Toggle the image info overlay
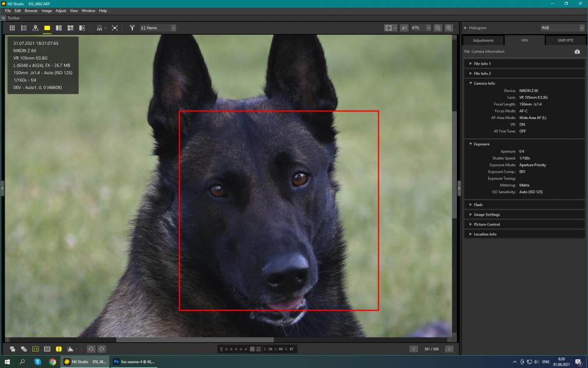The width and height of the screenshot is (588, 368). (58, 349)
